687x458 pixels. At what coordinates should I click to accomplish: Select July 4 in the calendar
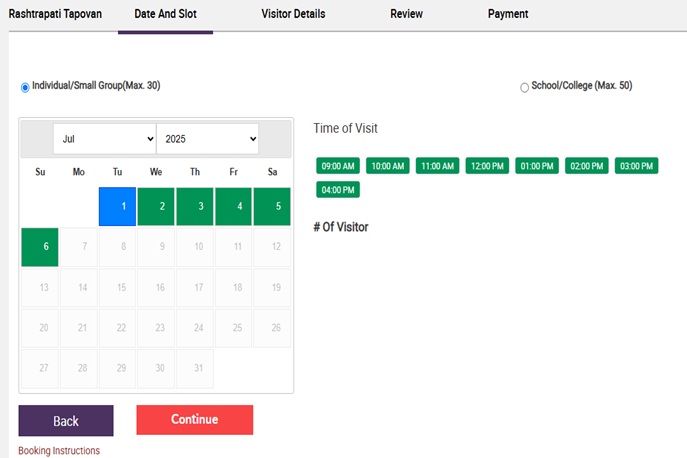coord(234,206)
